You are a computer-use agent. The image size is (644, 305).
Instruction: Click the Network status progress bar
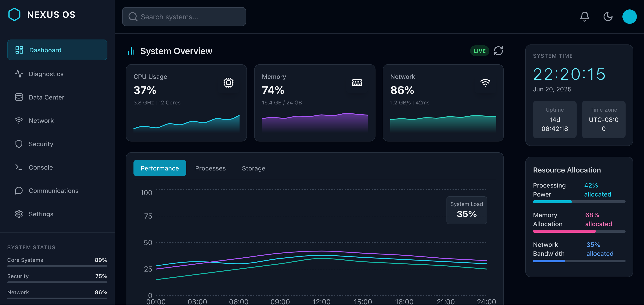[x=57, y=298]
